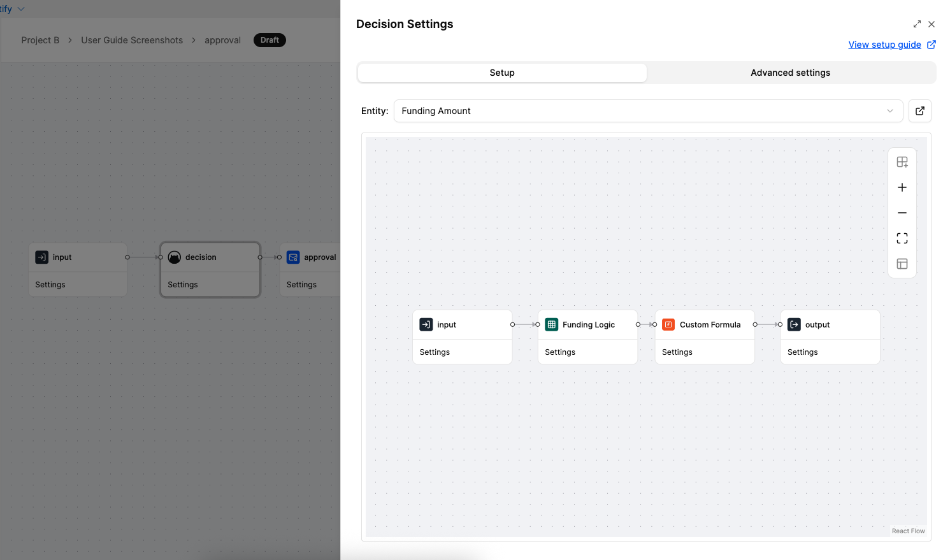This screenshot has height=560, width=950.
Task: Open Settings of the Custom Formula node
Action: point(677,352)
